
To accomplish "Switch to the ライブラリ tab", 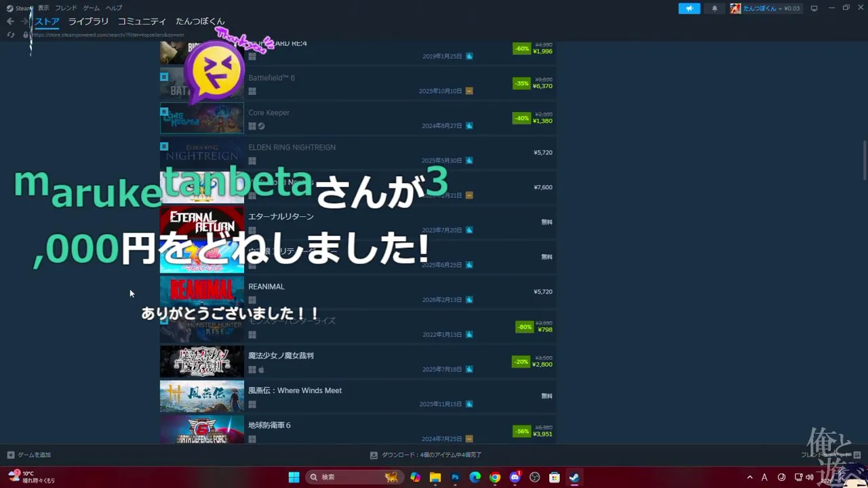I will click(x=88, y=22).
